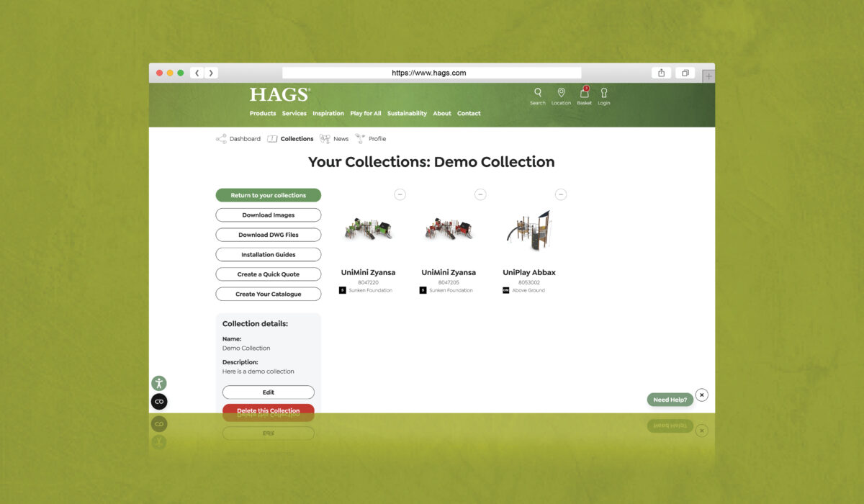
Task: Dismiss the Need Help widget
Action: [x=702, y=395]
